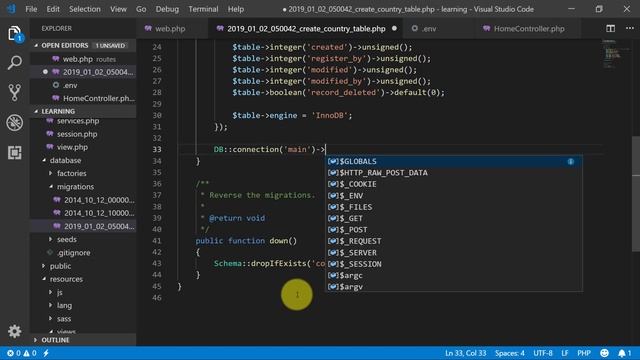Open the Go menu
This screenshot has height=360, width=640.
pos(141,9)
